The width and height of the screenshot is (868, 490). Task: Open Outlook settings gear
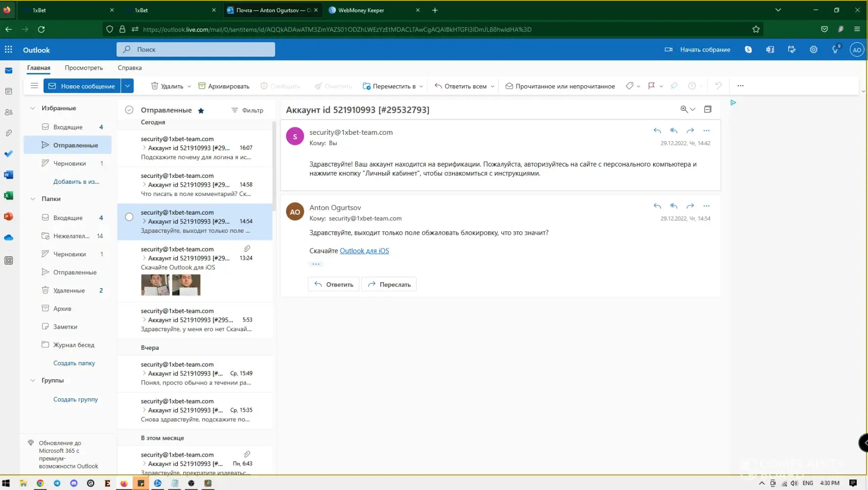pyautogui.click(x=813, y=49)
